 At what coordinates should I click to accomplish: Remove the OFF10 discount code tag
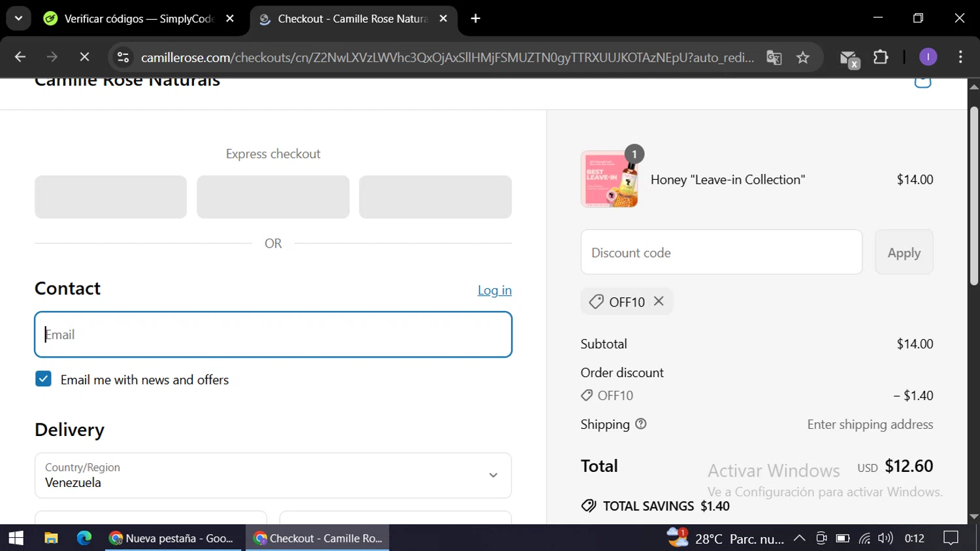(x=659, y=301)
